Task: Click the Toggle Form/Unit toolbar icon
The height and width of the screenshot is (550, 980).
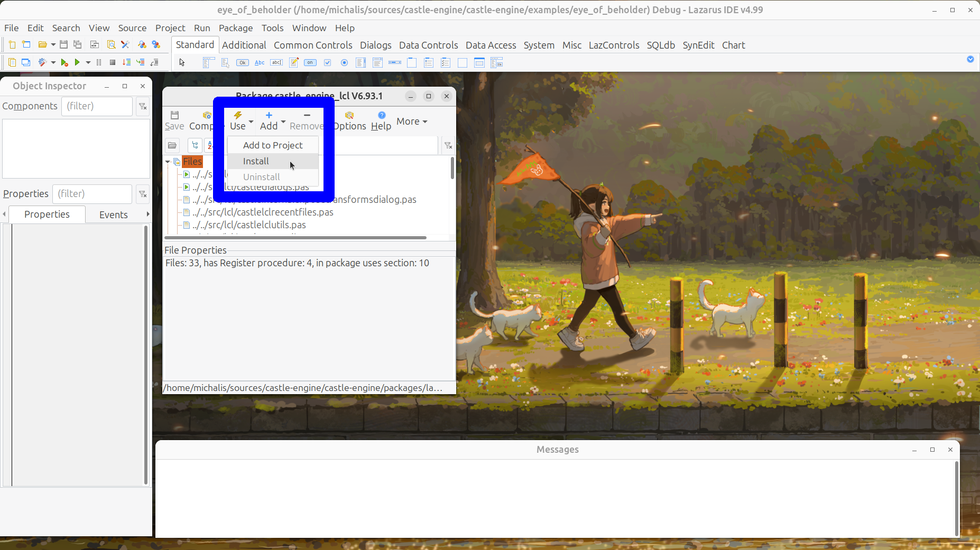Action: coord(95,45)
